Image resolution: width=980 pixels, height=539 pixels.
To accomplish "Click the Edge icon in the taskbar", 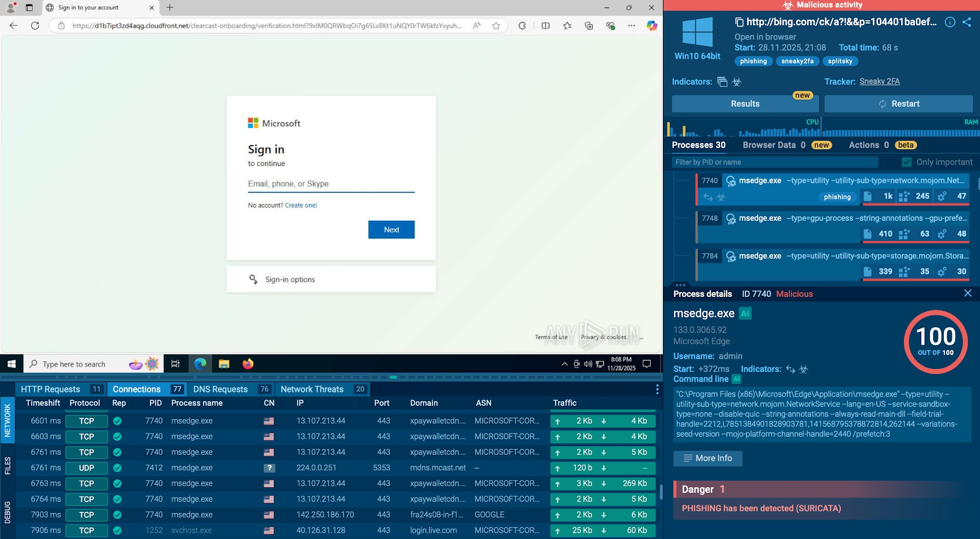I will point(200,364).
